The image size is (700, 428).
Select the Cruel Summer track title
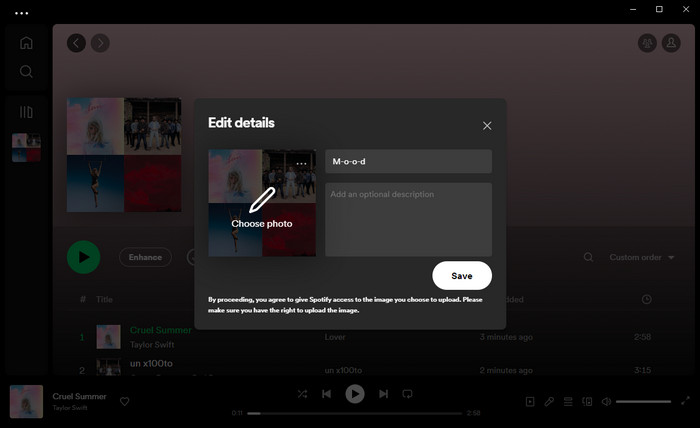[x=161, y=330]
